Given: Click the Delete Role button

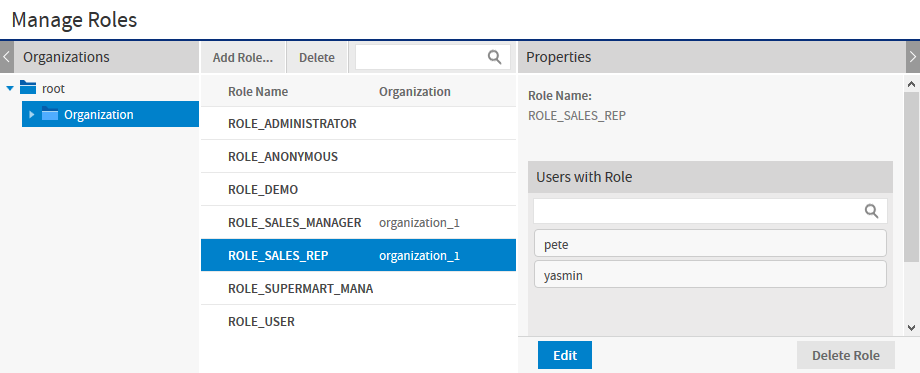Looking at the screenshot, I should coord(845,355).
